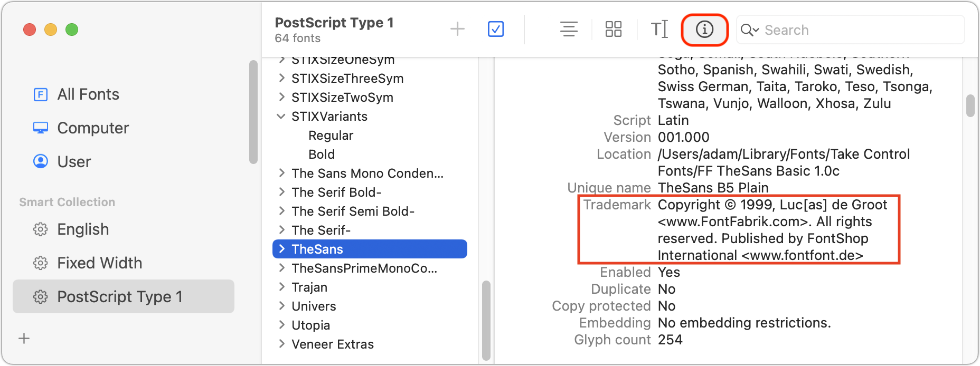Click the All Fonts sidebar icon
Screen dimensions: 980x366
click(x=41, y=94)
